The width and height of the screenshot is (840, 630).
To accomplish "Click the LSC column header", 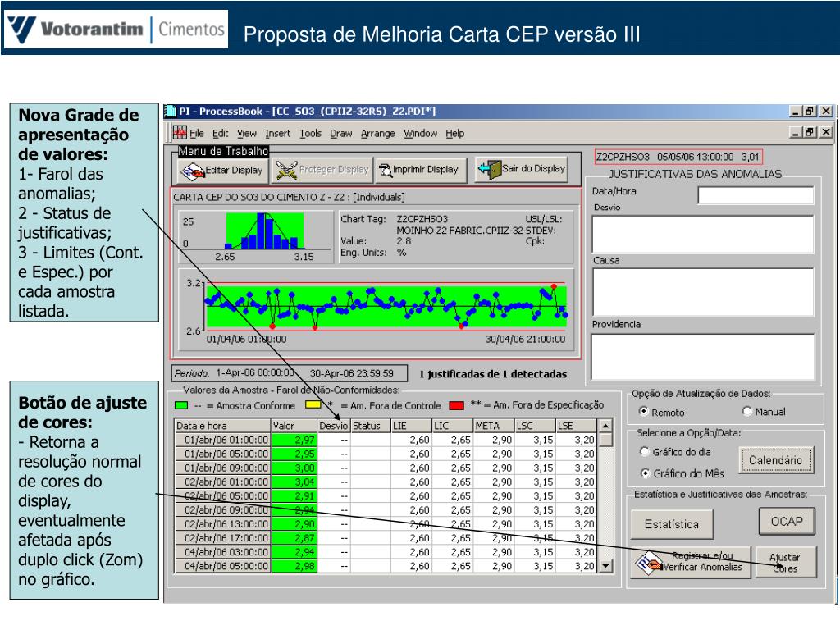I will [535, 426].
